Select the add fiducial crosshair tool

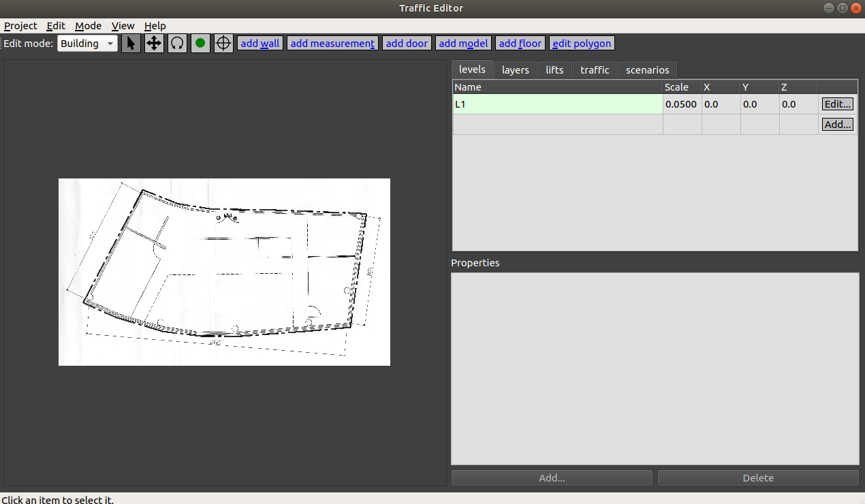223,43
